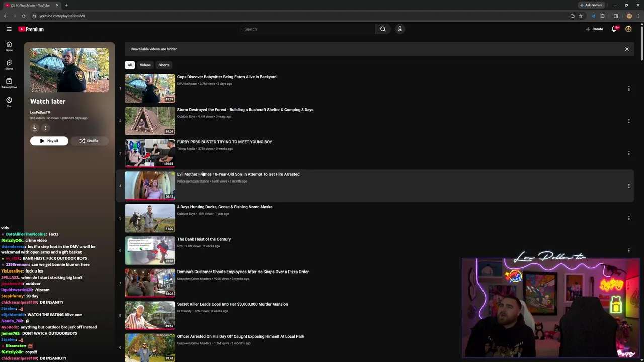This screenshot has width=644, height=362.
Task: Start voice search with the microphone
Action: tap(400, 29)
